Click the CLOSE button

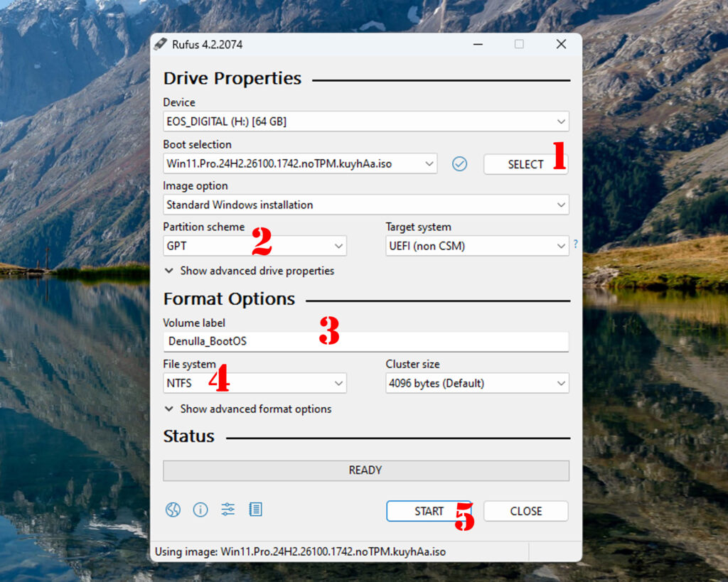pyautogui.click(x=525, y=511)
